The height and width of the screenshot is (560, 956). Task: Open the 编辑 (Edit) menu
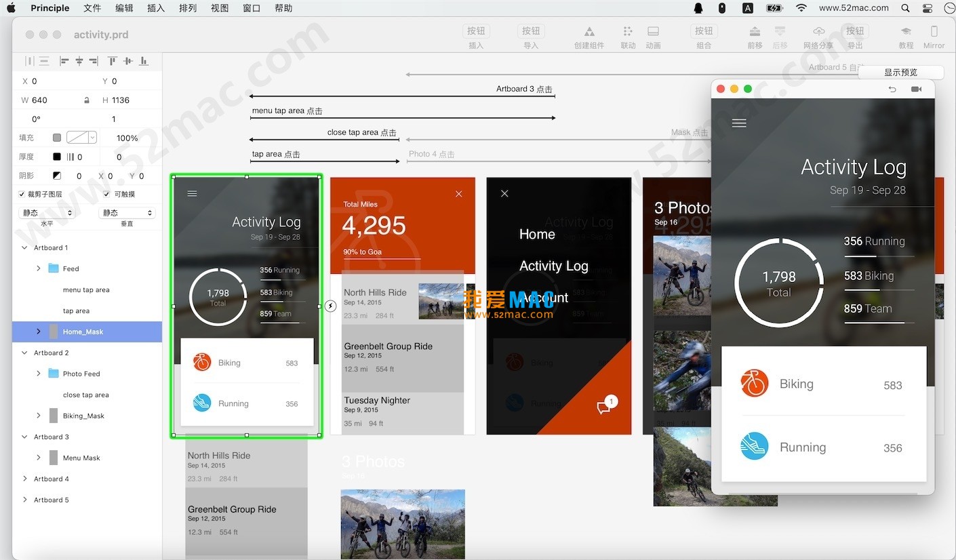pyautogui.click(x=124, y=8)
